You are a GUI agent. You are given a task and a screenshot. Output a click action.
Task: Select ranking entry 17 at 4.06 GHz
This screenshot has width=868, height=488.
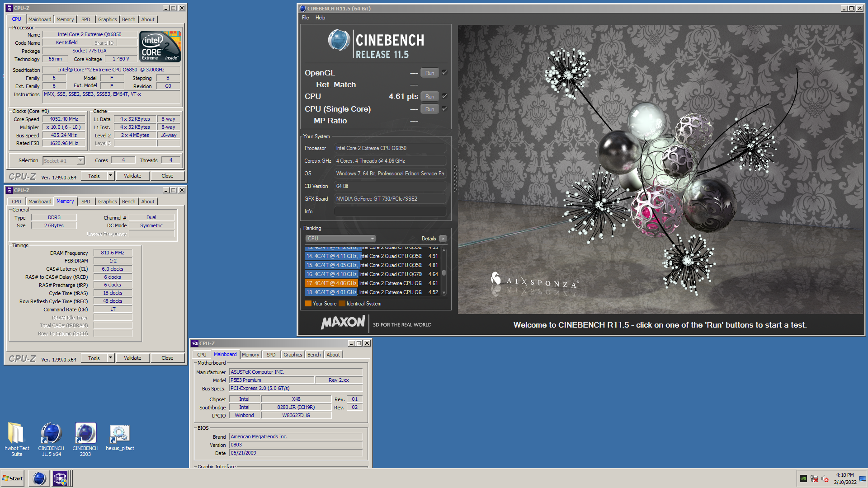[373, 283]
